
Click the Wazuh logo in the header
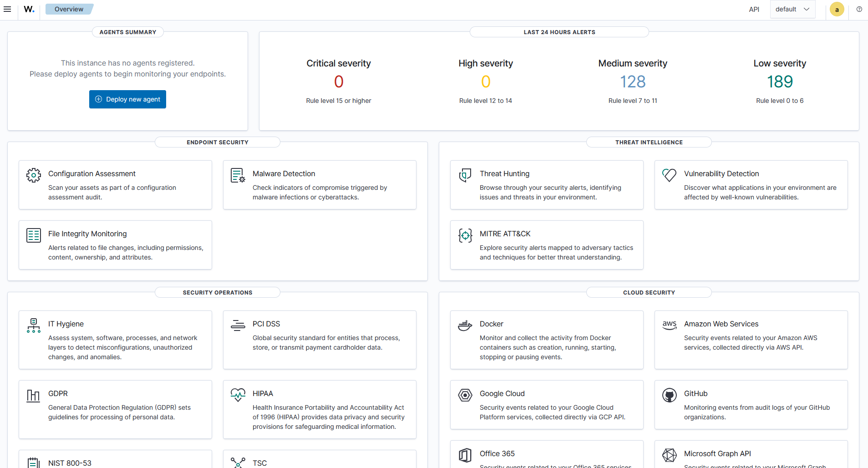click(29, 9)
